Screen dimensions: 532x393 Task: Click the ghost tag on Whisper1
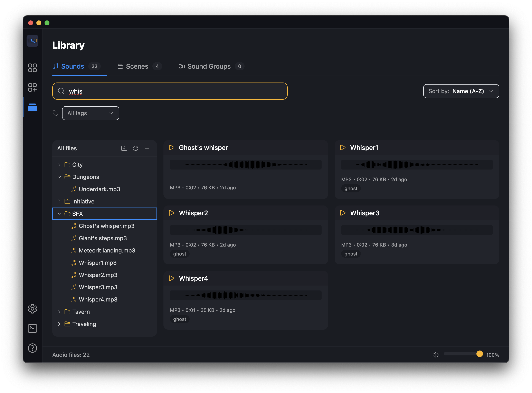point(351,188)
